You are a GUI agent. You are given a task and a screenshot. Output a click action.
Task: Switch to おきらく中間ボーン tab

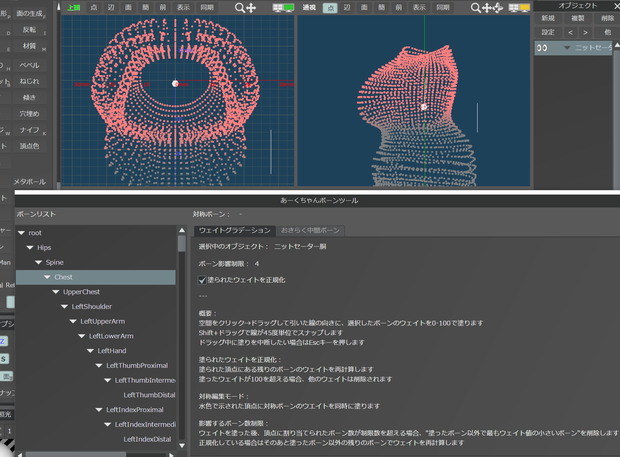(x=310, y=230)
